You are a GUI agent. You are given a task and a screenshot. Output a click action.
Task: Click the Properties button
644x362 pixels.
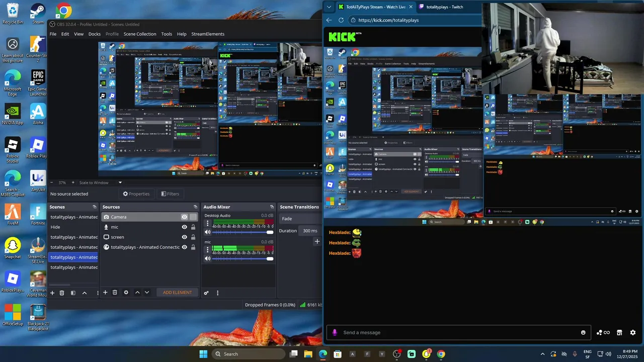coord(136,194)
